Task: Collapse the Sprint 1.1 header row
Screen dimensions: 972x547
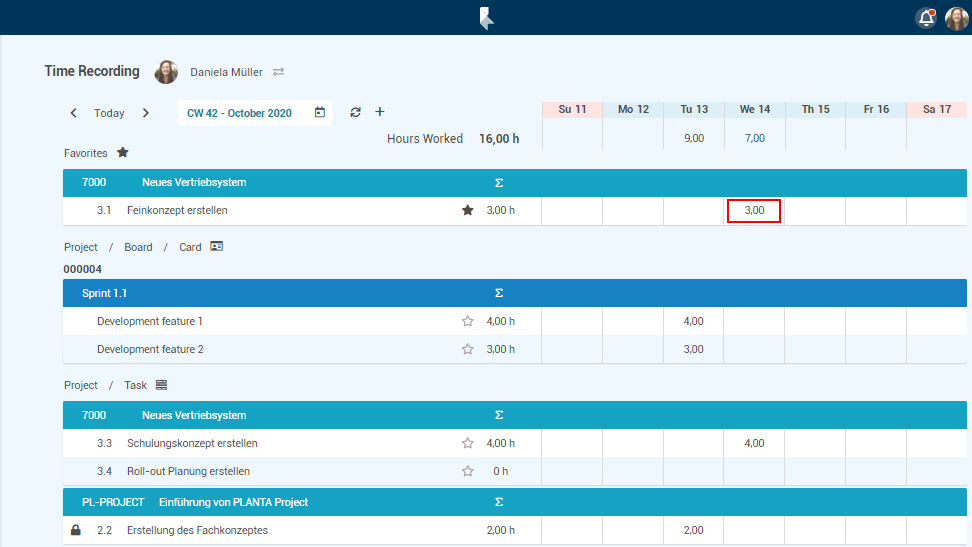Action: pyautogui.click(x=104, y=293)
